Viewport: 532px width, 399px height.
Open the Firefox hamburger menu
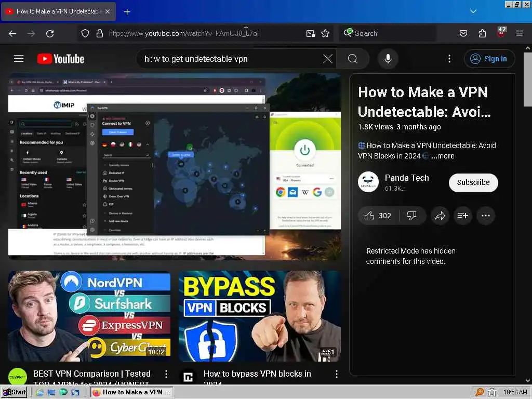[x=520, y=33]
